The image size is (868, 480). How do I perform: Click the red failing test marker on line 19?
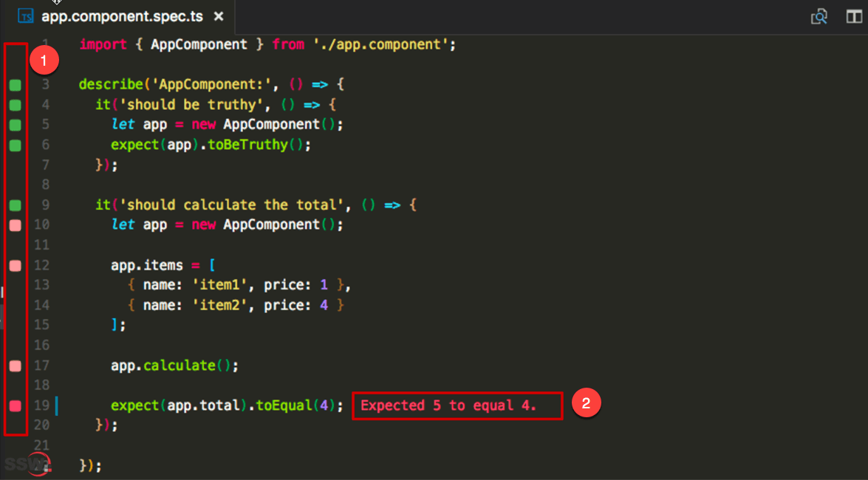[14, 405]
